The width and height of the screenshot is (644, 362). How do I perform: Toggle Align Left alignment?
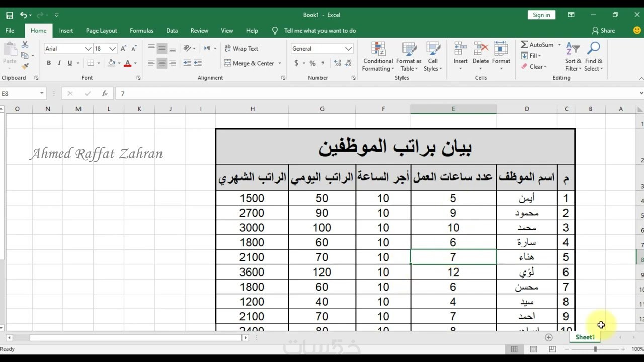coord(151,63)
